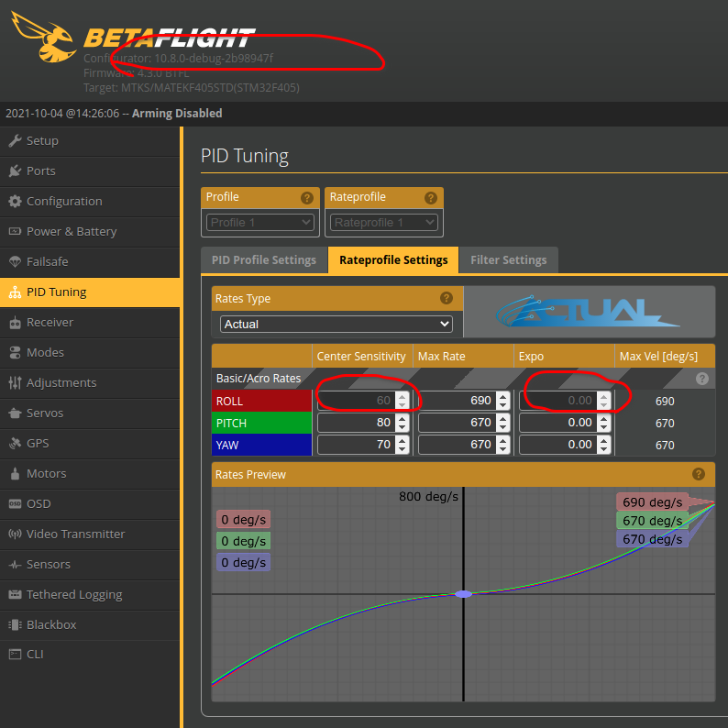Click the 690 deg/s curve label
This screenshot has height=728, width=728.
(x=652, y=502)
